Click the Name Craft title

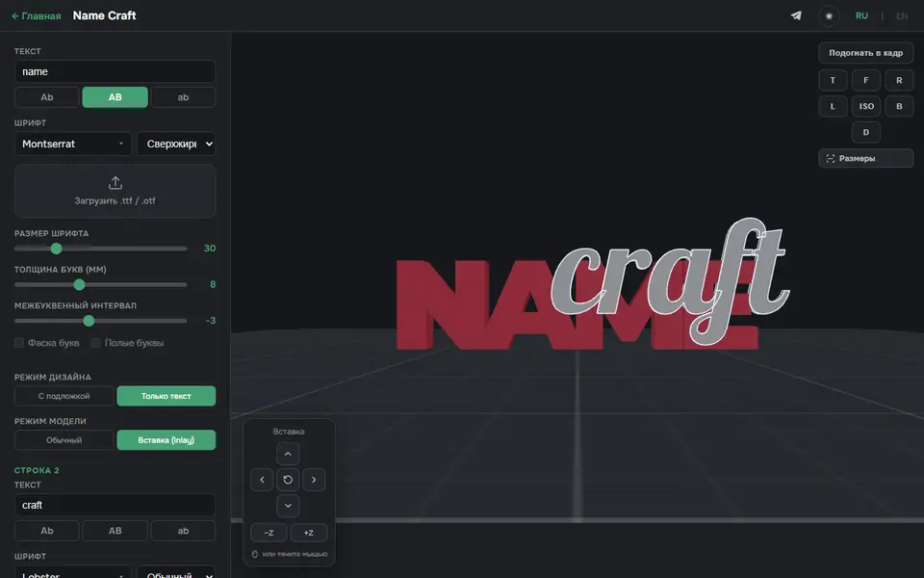point(104,15)
